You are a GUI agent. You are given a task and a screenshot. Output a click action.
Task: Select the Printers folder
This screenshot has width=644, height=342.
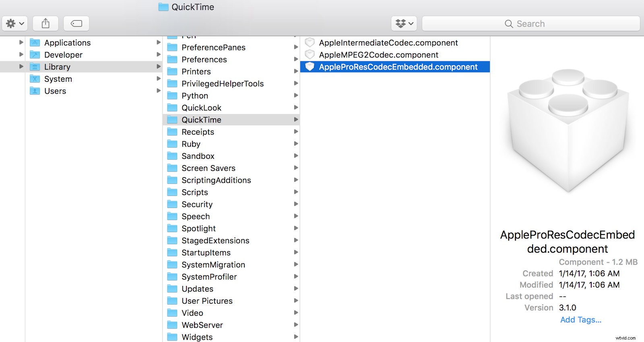point(231,72)
